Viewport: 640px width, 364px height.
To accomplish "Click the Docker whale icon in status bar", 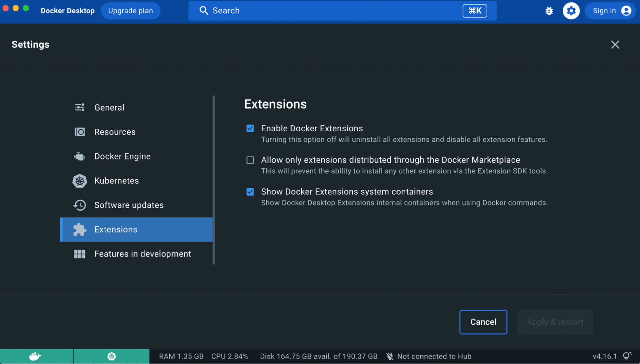I will coord(35,356).
